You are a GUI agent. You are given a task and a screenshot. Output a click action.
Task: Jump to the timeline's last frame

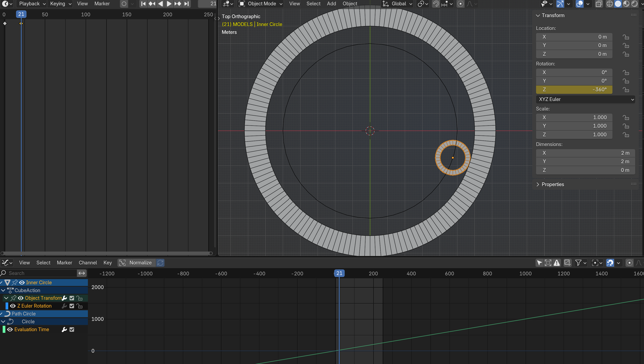coord(187,4)
